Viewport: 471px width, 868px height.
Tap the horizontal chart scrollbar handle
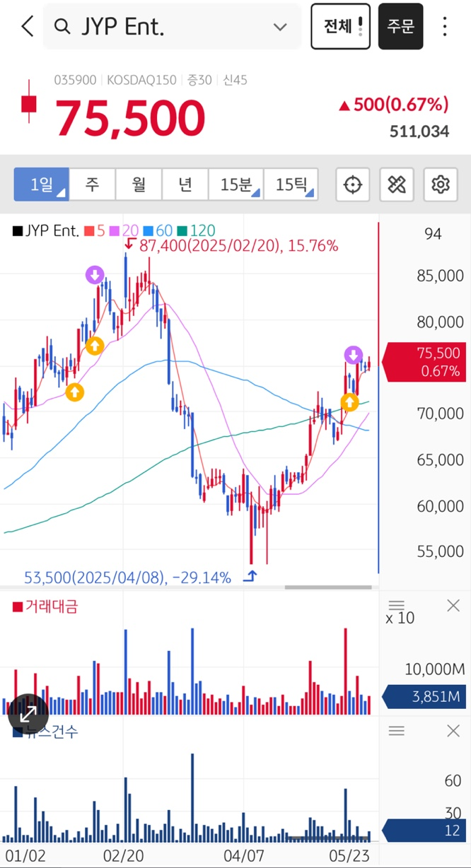(x=328, y=587)
